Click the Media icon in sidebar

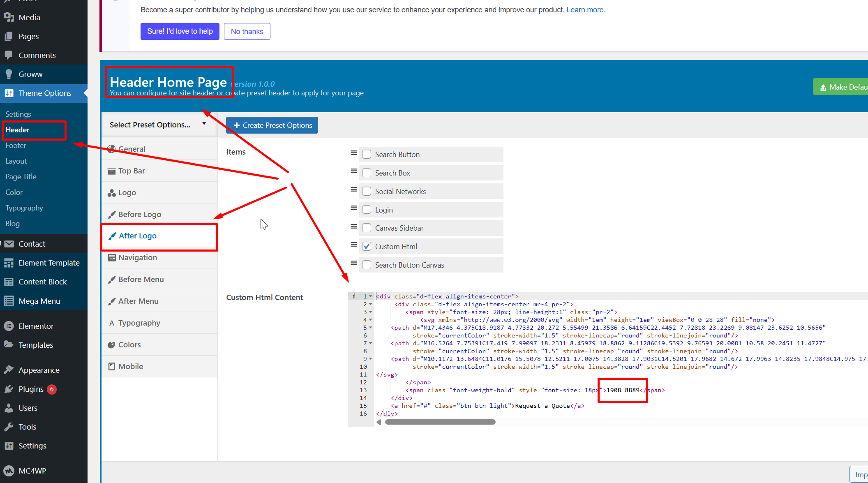coord(9,17)
